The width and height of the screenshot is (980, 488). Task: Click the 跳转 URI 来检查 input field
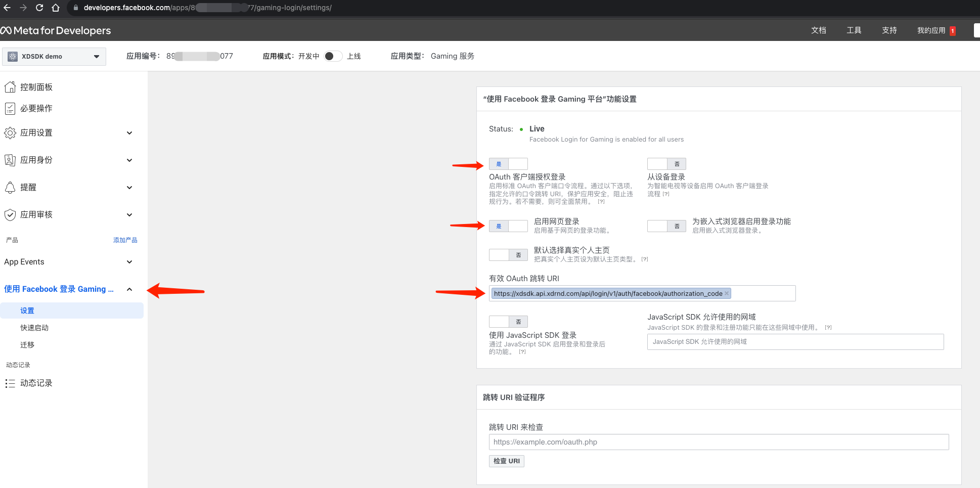tap(719, 442)
